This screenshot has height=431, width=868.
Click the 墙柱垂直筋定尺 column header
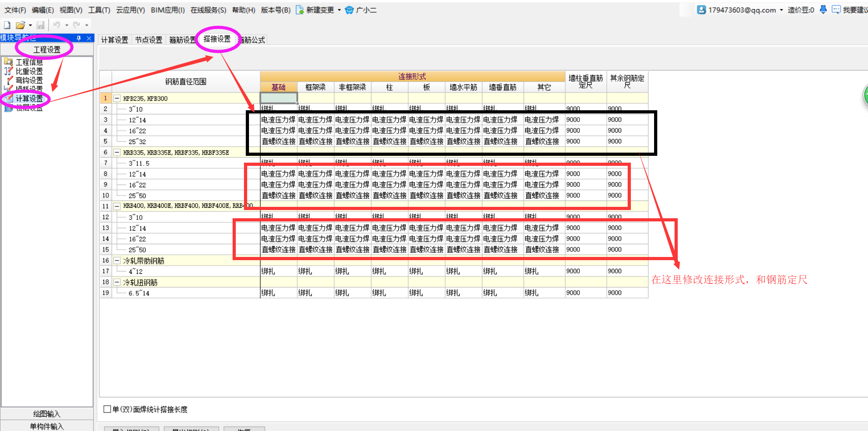pos(586,82)
